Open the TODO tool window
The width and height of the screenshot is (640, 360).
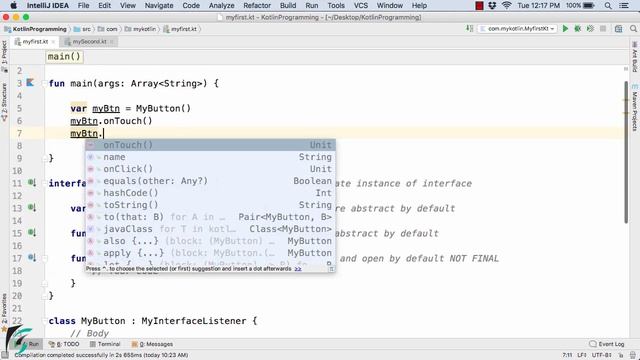[x=64, y=344]
